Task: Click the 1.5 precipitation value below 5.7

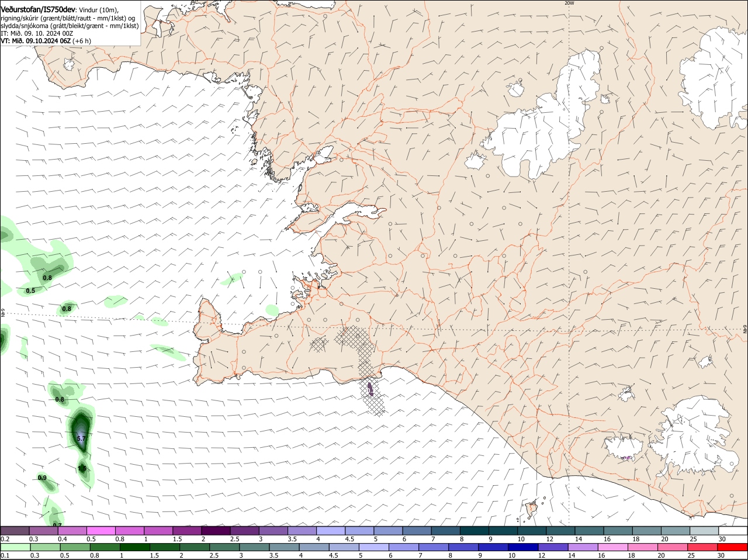Action: 82,468
